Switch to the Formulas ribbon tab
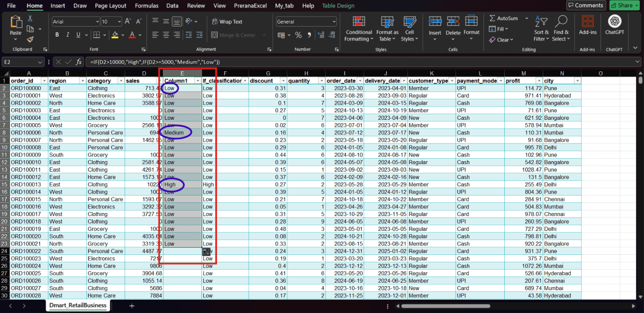Image resolution: width=644 pixels, height=313 pixels. (146, 5)
